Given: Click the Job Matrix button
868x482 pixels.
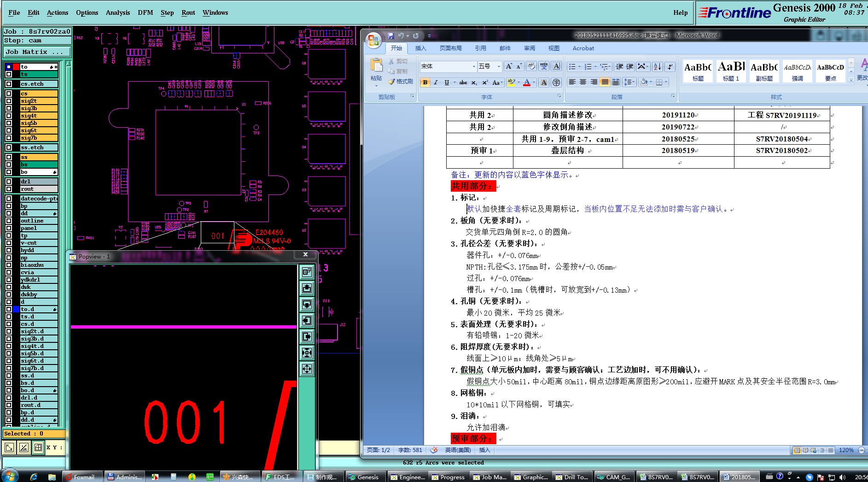Looking at the screenshot, I should (x=37, y=52).
